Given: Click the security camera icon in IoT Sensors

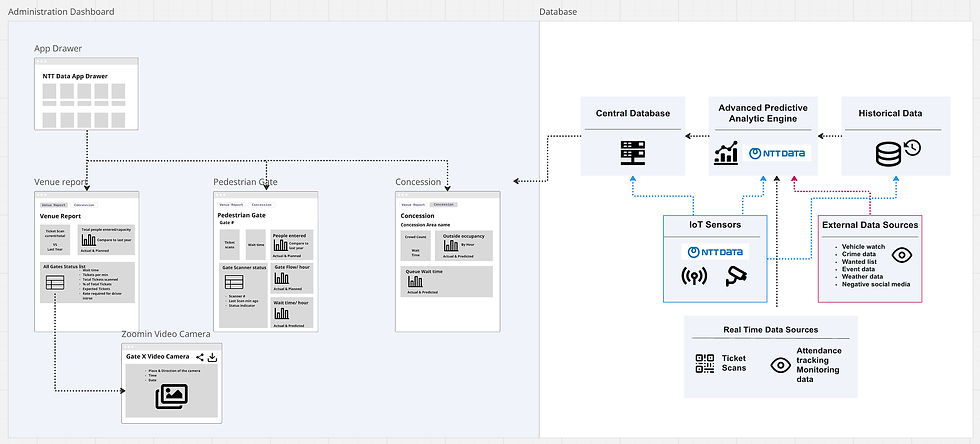Looking at the screenshot, I should pos(736,276).
